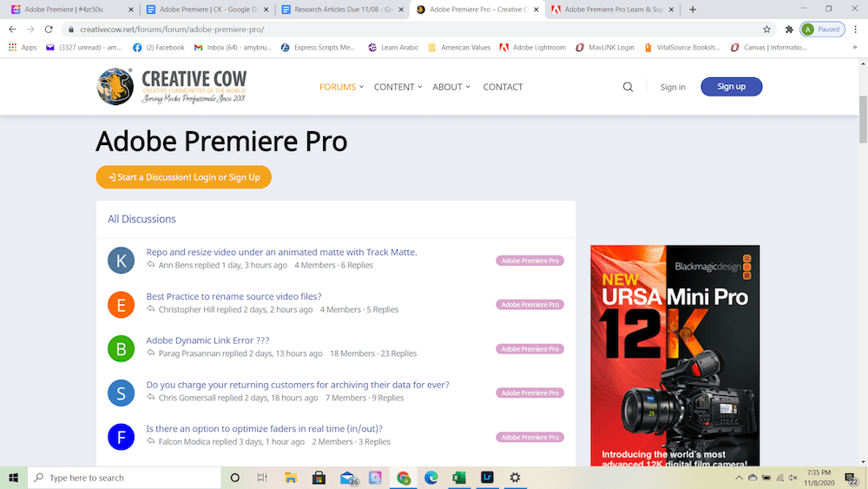Viewport: 868px width, 489px height.
Task: Switch to the Adobe Premiere Pro Learn & Support tab
Action: tap(614, 10)
